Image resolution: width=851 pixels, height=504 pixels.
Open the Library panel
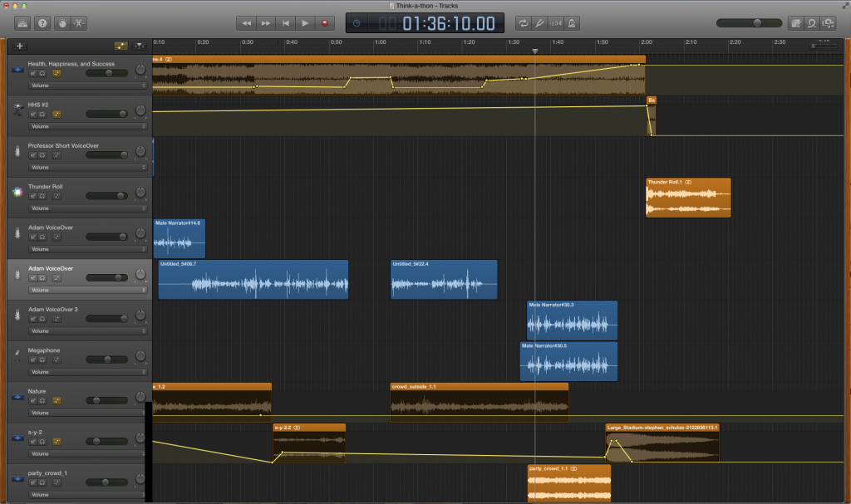click(x=22, y=23)
